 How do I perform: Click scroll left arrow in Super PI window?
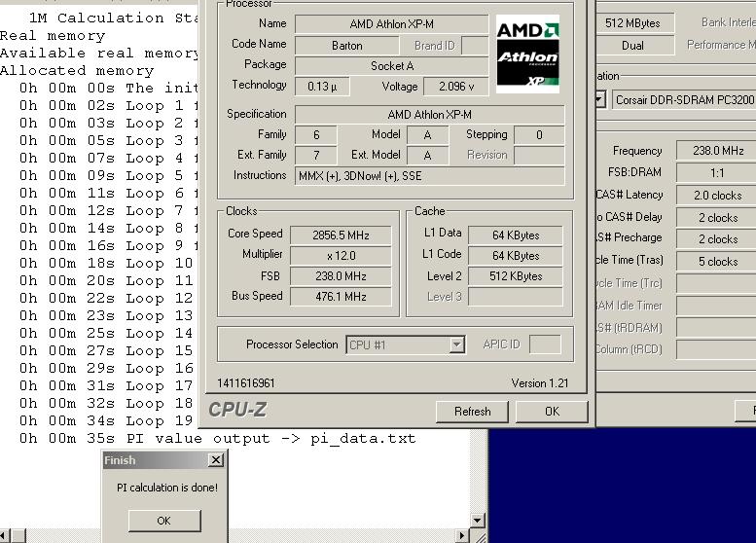tap(4, 535)
